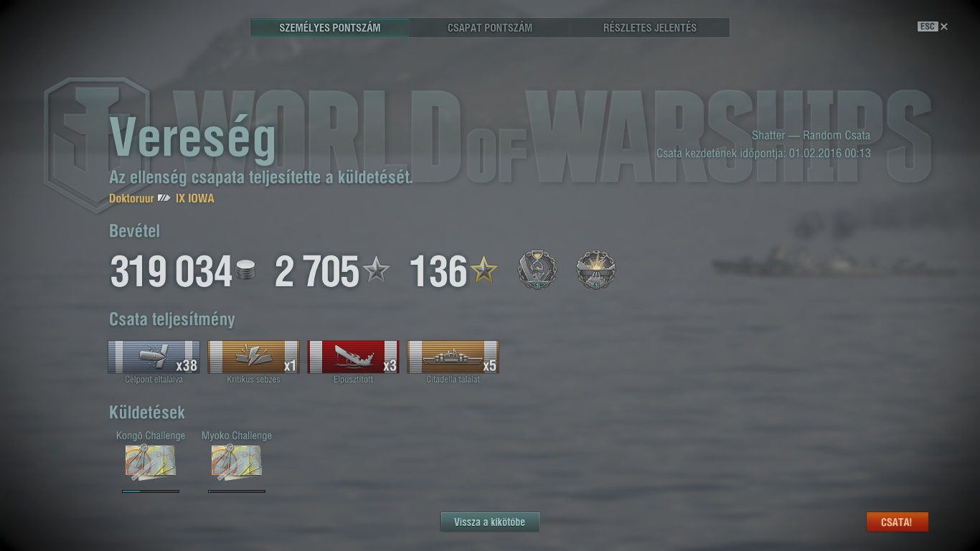Click the Célpont eltalálva x38 ribbon
Viewport: 980px width, 551px height.
(154, 357)
